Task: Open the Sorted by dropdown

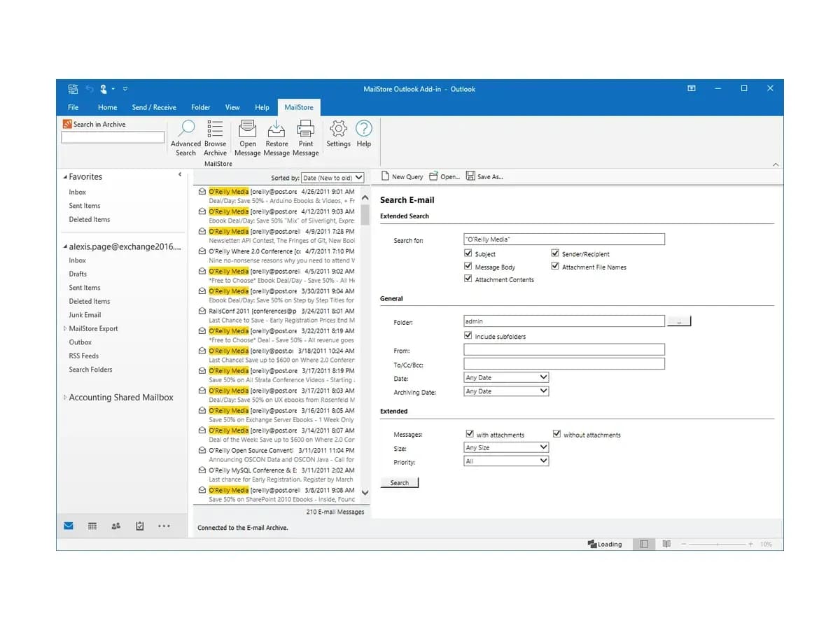Action: coord(332,178)
